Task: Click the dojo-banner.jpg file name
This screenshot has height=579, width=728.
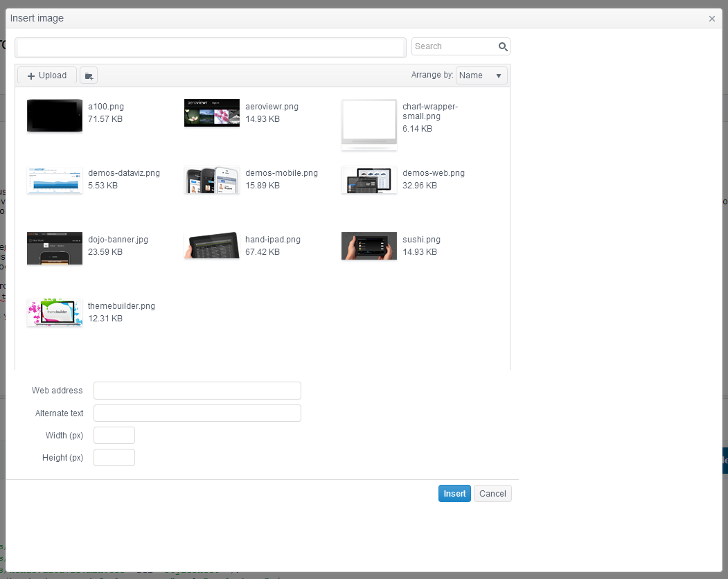Action: (x=118, y=240)
